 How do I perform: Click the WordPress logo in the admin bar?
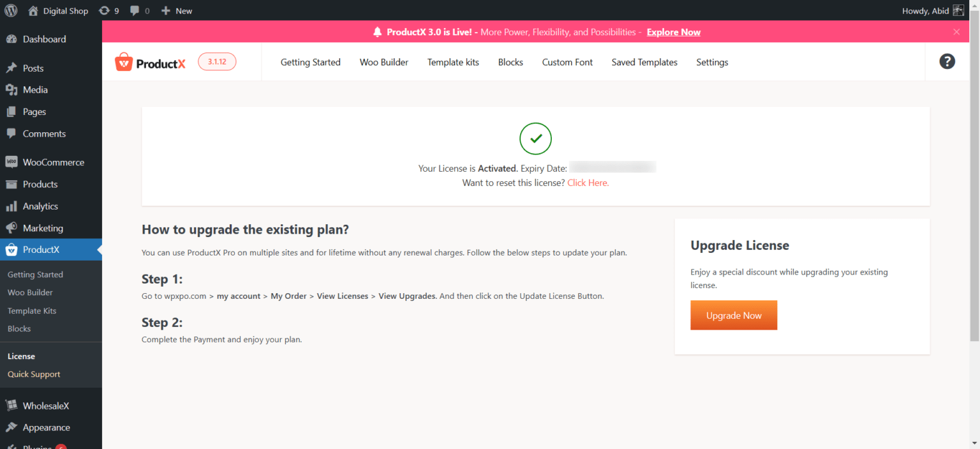[x=10, y=10]
